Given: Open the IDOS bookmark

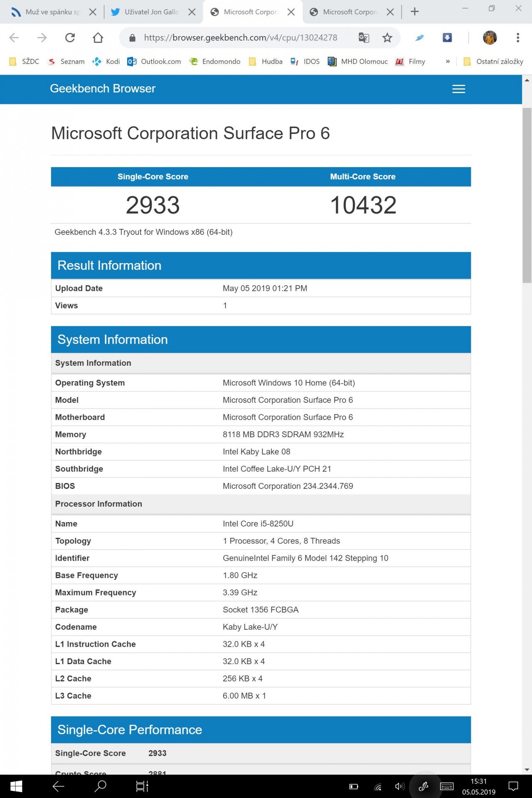Looking at the screenshot, I should tap(305, 62).
